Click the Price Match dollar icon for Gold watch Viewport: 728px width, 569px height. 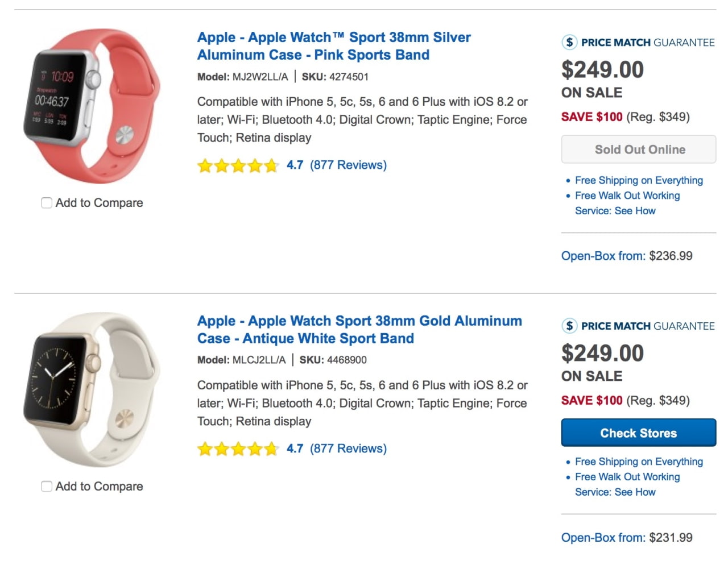coord(569,326)
